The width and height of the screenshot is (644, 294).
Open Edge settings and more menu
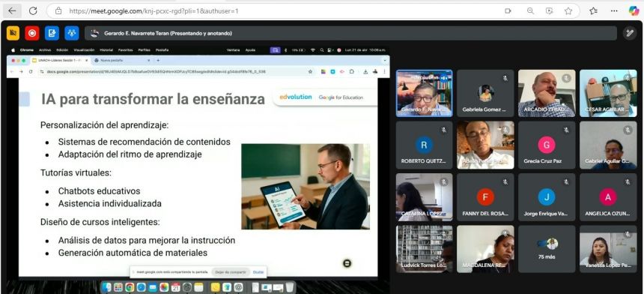coord(614,11)
